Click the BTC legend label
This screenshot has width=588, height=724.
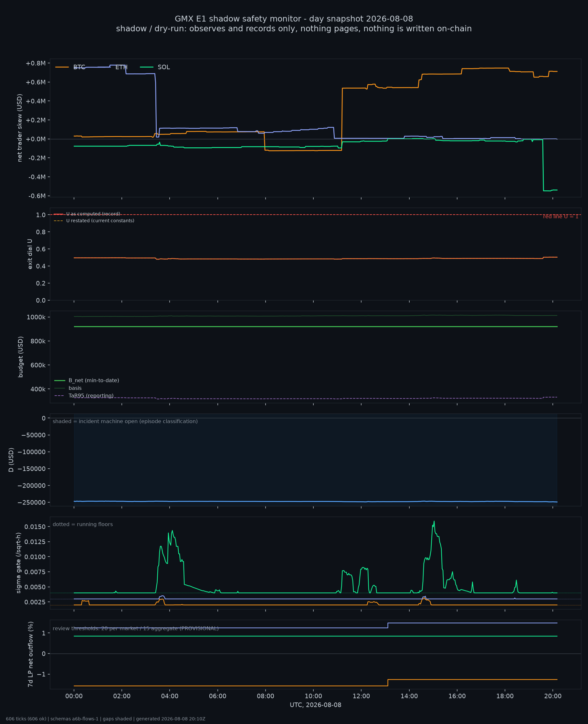click(79, 67)
